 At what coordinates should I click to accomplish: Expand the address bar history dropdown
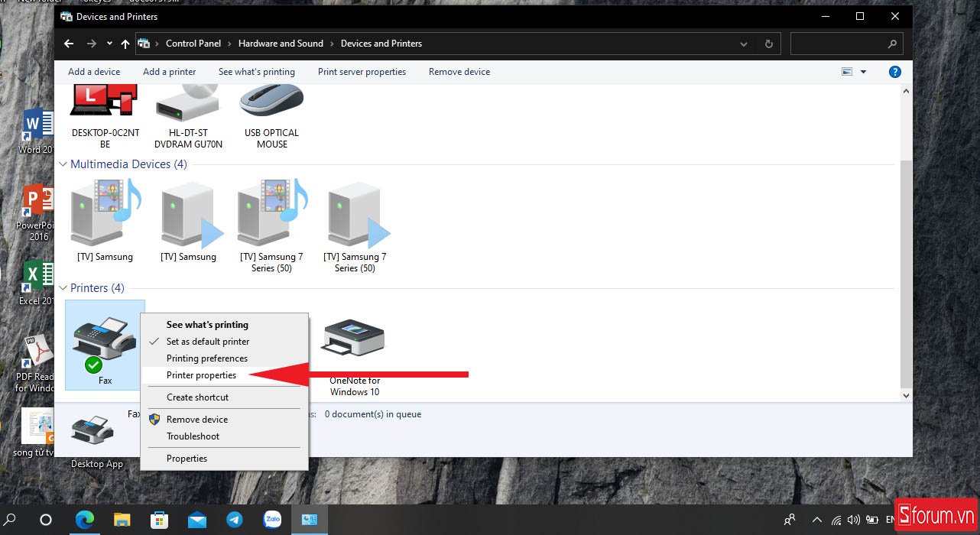click(744, 44)
